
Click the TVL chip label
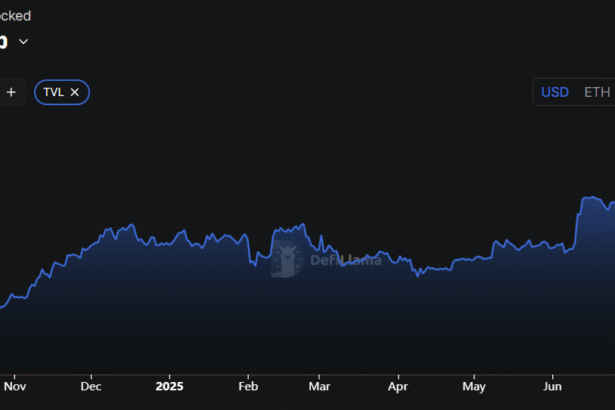[54, 92]
